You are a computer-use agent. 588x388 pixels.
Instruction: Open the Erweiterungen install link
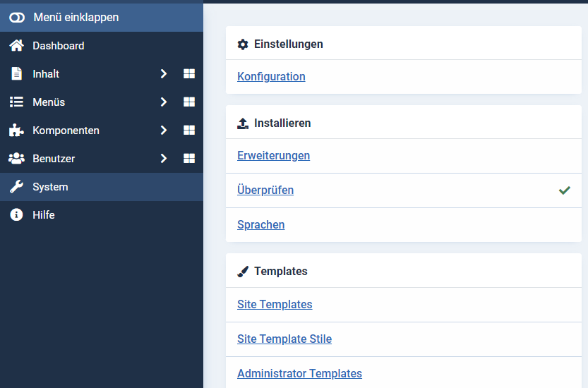tap(273, 156)
